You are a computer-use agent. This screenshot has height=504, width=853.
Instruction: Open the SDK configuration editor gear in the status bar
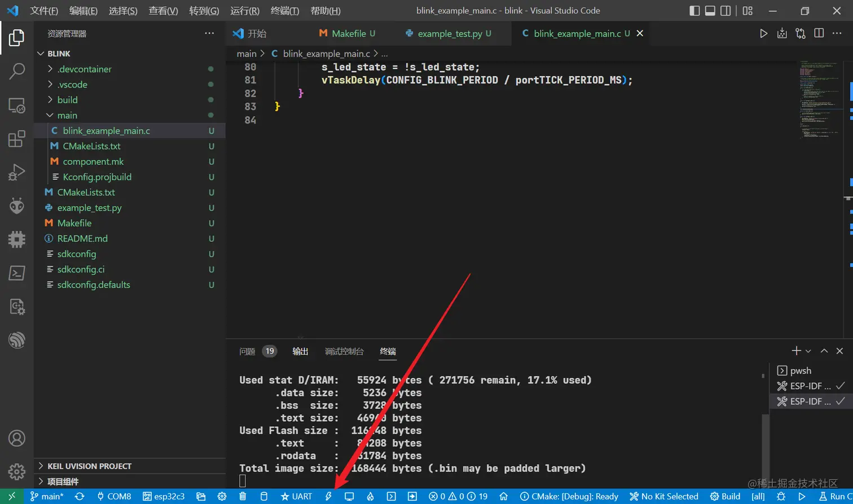pos(222,497)
